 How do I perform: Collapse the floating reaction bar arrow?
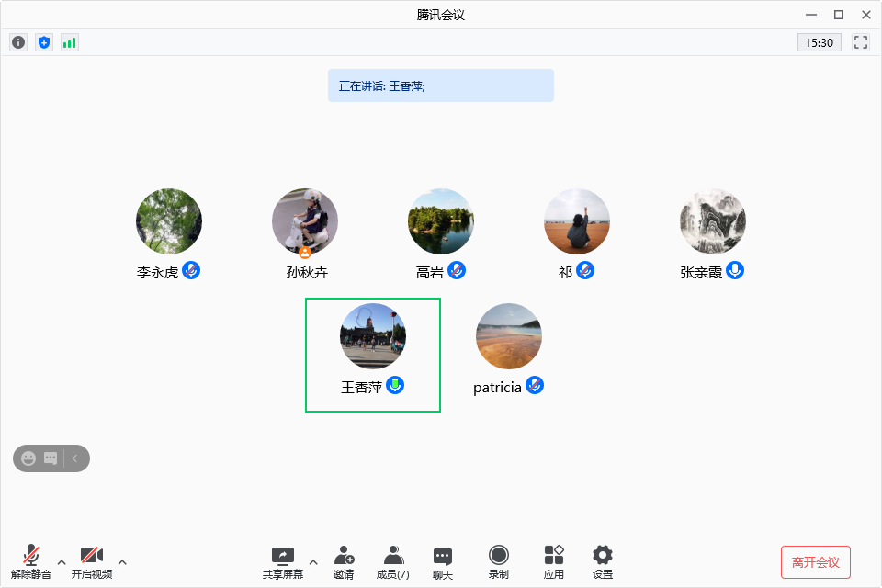[x=75, y=458]
